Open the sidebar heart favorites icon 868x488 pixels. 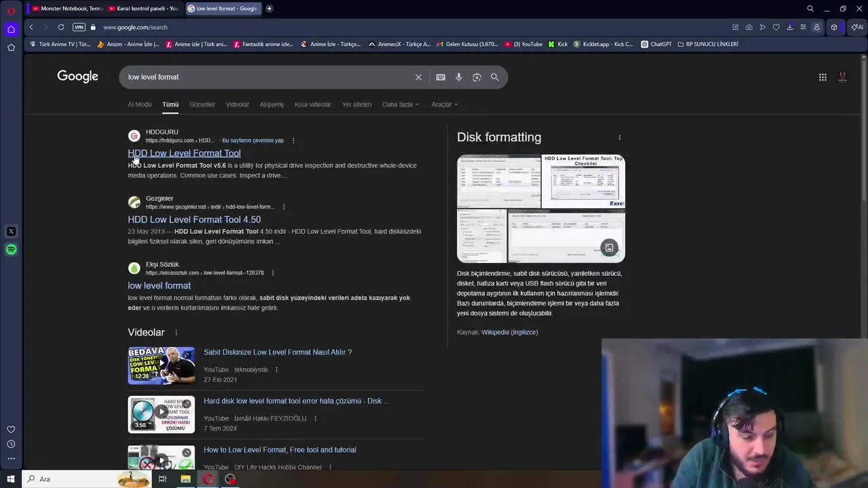11,429
